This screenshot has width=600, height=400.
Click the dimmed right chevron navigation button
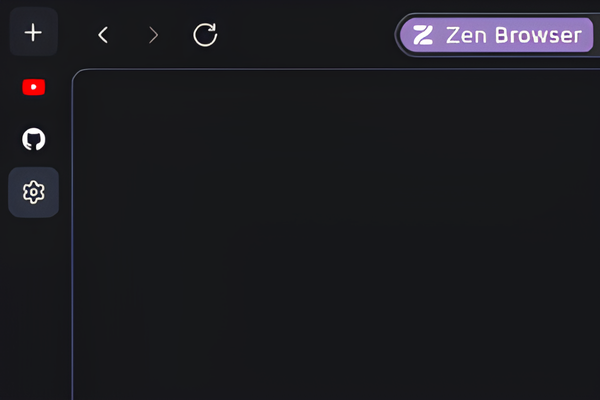153,35
